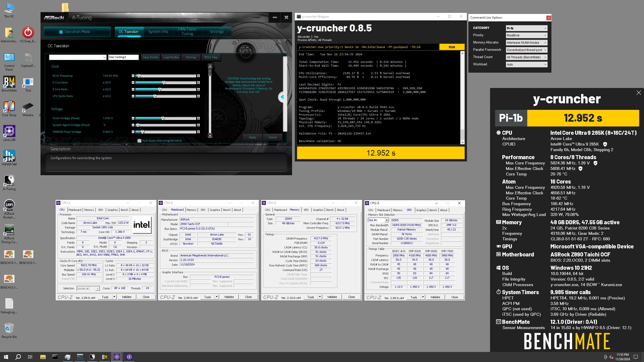Open the OCSnap desktop shortcut
Viewport: 644px width, 362px height.
pyautogui.click(x=28, y=35)
